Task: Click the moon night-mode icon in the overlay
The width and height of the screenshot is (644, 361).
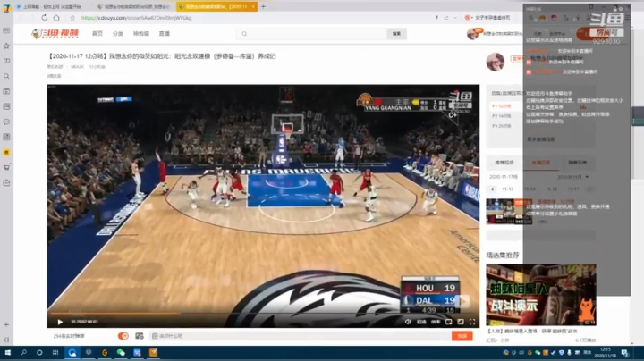Action: pos(566,18)
